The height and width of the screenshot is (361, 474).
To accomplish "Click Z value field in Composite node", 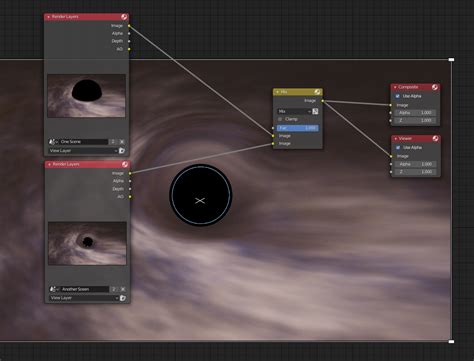I will click(415, 120).
